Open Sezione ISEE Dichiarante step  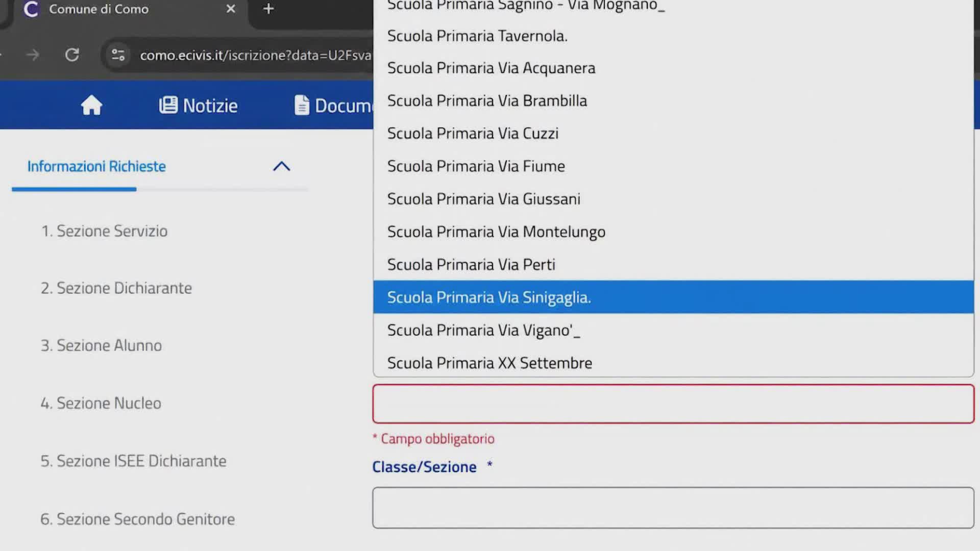(133, 461)
